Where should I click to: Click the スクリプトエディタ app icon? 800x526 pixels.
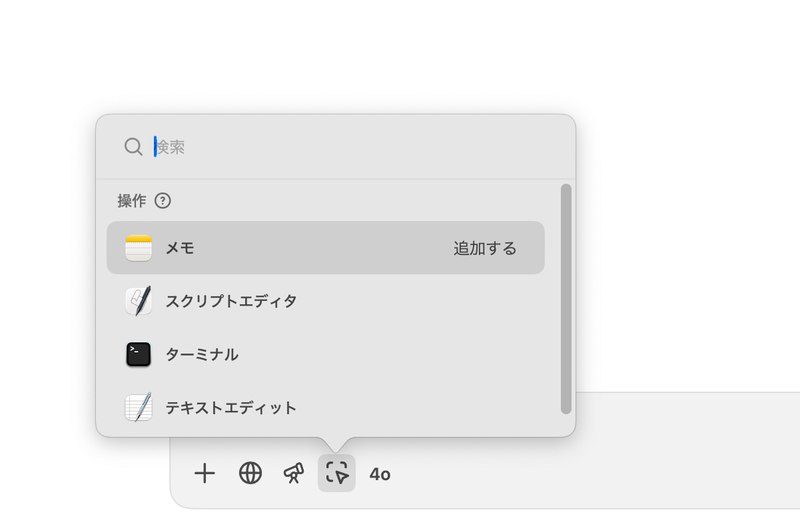[x=138, y=301]
